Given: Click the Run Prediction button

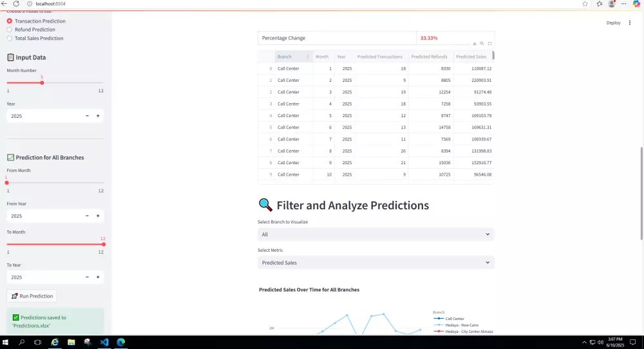Looking at the screenshot, I should point(32,296).
